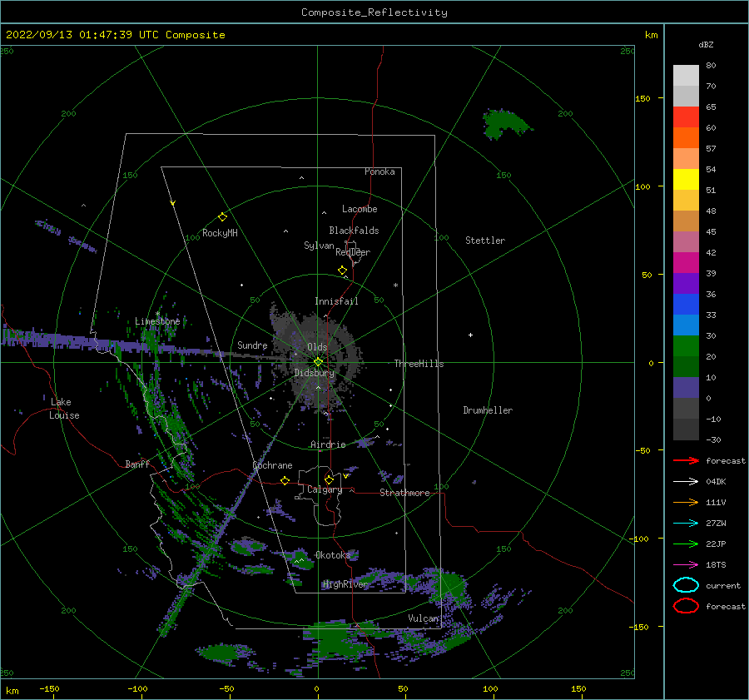749x700 pixels.
Task: Click the Sundre city label
Action: pos(252,345)
